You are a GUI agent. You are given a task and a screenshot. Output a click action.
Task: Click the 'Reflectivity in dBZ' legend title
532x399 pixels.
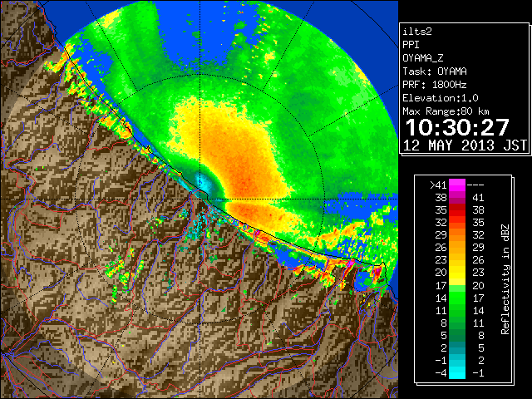tap(505, 279)
